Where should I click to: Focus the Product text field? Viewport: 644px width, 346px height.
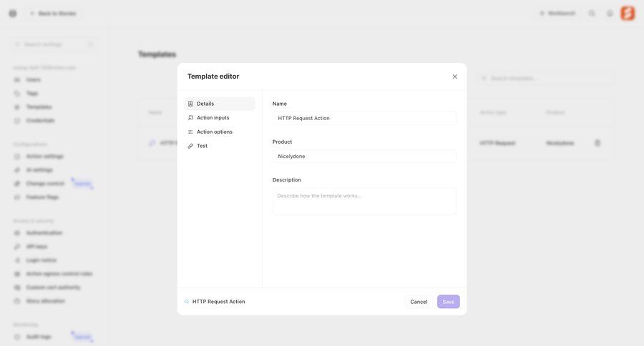pos(364,156)
